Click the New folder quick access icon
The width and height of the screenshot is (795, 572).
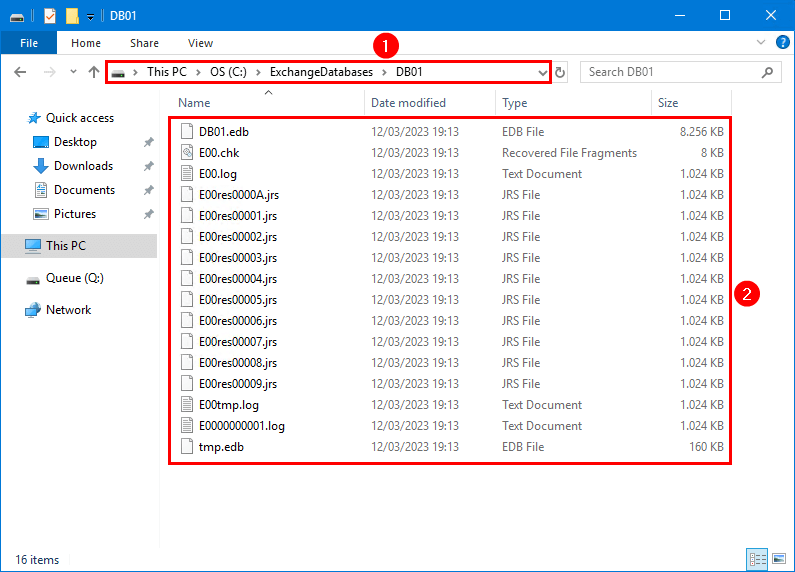[72, 16]
